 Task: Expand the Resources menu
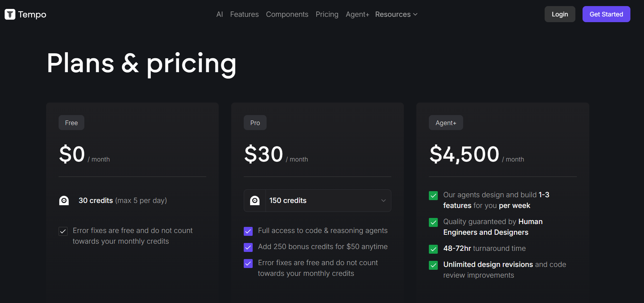(x=393, y=14)
